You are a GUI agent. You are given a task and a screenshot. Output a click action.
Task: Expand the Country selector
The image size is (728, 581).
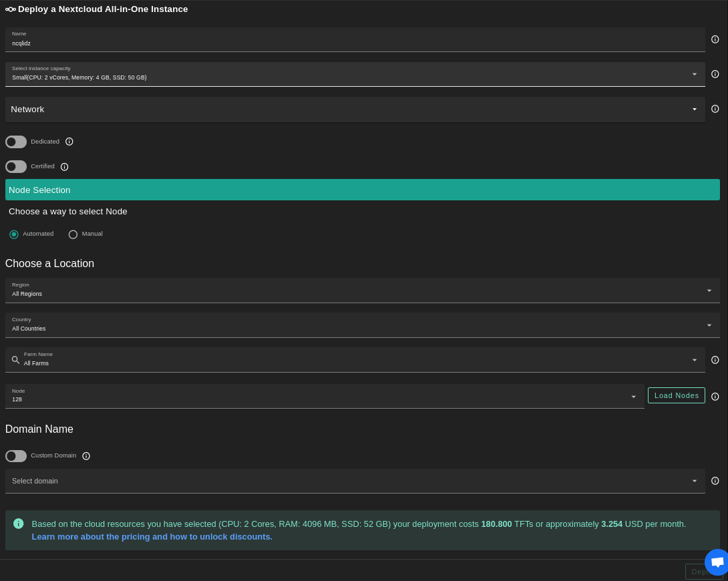(361, 325)
